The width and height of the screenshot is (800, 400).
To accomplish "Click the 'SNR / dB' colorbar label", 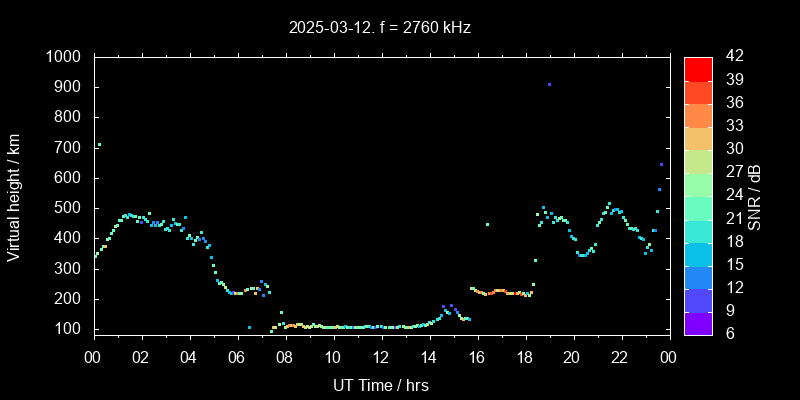I will click(756, 196).
